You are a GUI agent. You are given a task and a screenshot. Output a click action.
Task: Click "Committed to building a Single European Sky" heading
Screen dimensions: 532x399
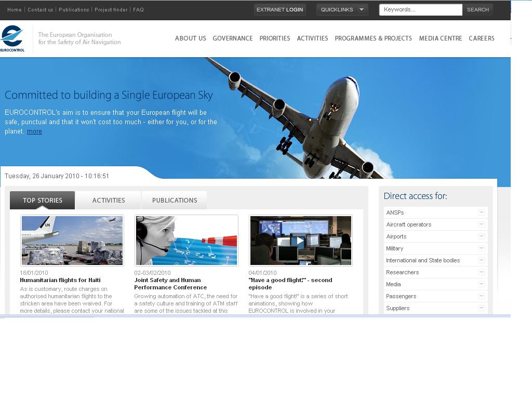(109, 95)
